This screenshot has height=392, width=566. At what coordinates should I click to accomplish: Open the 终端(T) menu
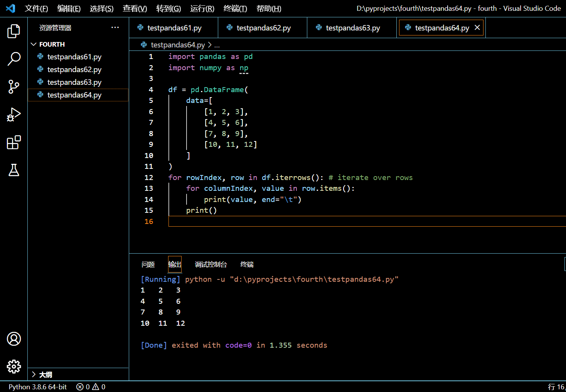pos(235,8)
